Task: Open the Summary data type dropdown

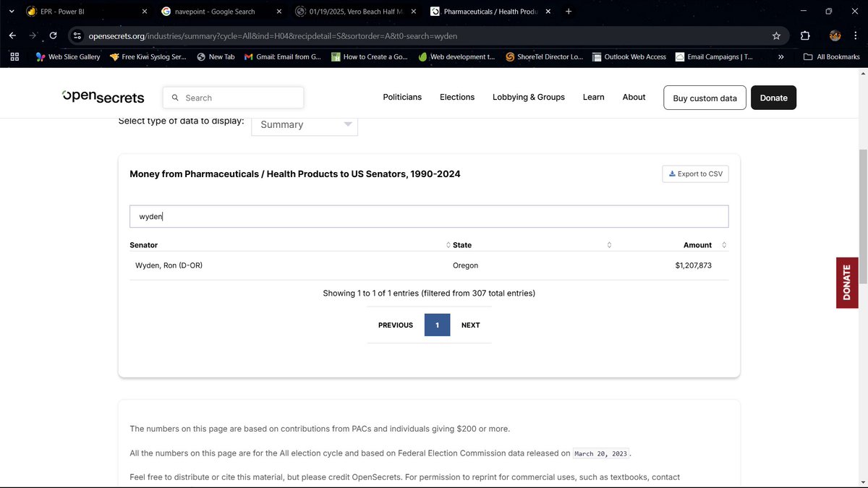Action: click(x=305, y=124)
